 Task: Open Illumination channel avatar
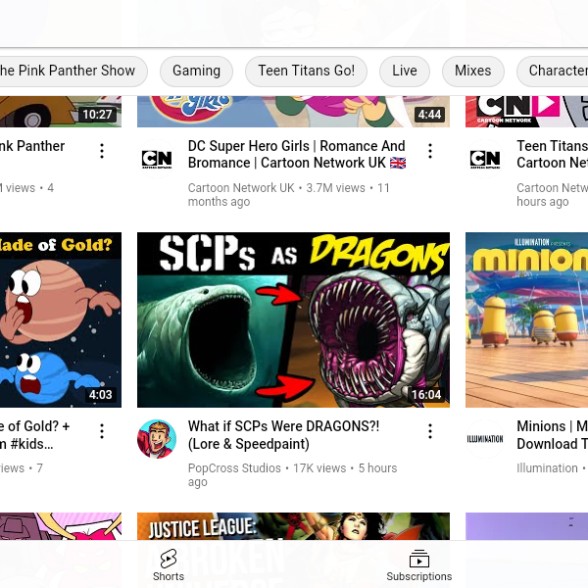pyautogui.click(x=485, y=439)
